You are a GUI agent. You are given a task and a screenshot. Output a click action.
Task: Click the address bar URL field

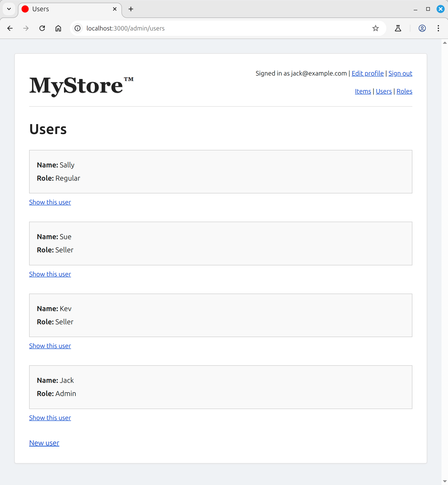pyautogui.click(x=218, y=28)
